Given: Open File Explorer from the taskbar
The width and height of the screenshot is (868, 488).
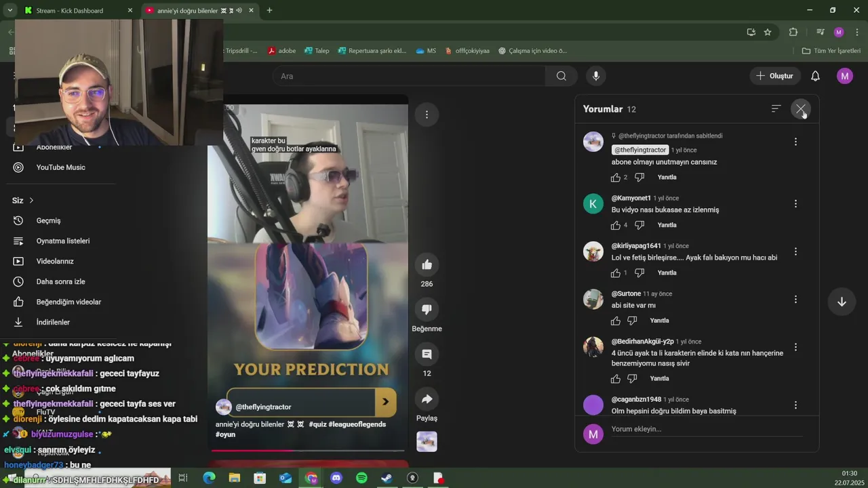Looking at the screenshot, I should click(x=235, y=478).
